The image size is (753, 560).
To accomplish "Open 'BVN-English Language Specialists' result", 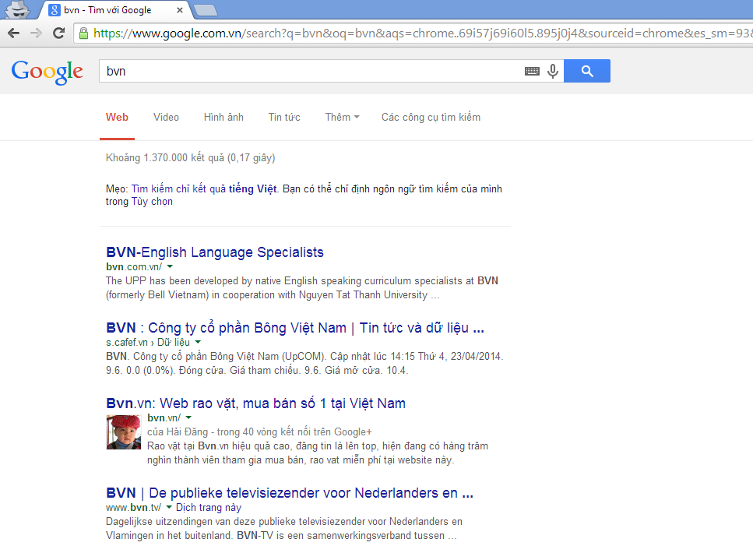I will [x=215, y=252].
